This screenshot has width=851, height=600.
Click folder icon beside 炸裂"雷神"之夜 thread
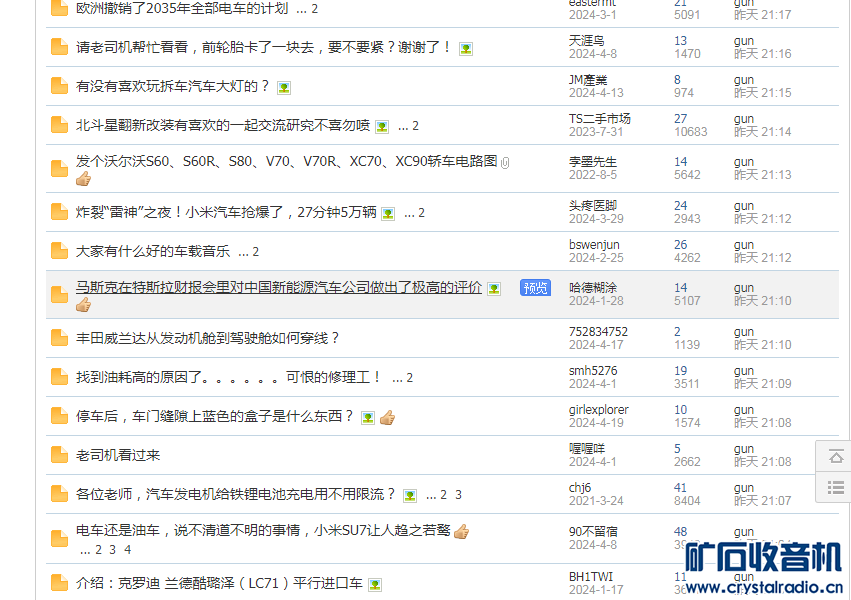point(59,212)
